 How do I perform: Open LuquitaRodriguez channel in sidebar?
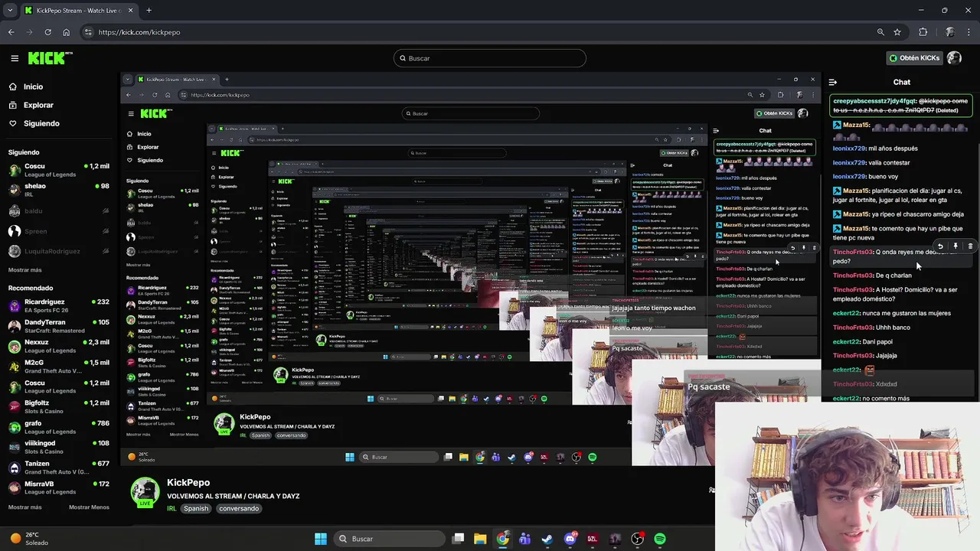58,251
